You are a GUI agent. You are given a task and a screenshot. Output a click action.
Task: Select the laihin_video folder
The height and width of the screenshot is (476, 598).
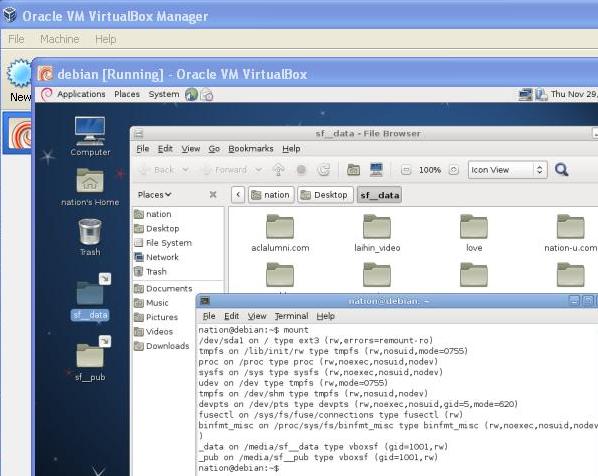[377, 233]
